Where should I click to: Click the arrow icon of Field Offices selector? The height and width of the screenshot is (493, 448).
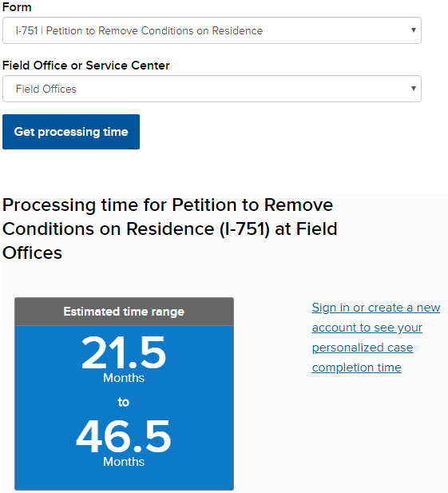[x=414, y=89]
